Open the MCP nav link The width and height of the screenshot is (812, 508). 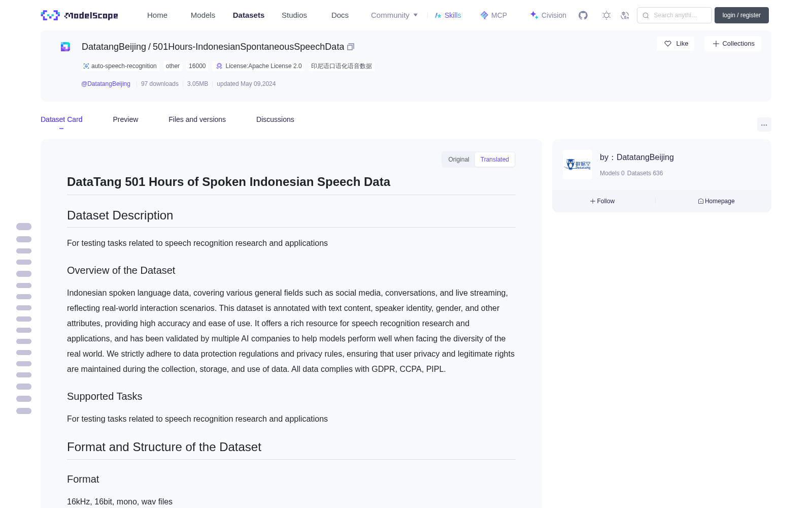click(499, 15)
